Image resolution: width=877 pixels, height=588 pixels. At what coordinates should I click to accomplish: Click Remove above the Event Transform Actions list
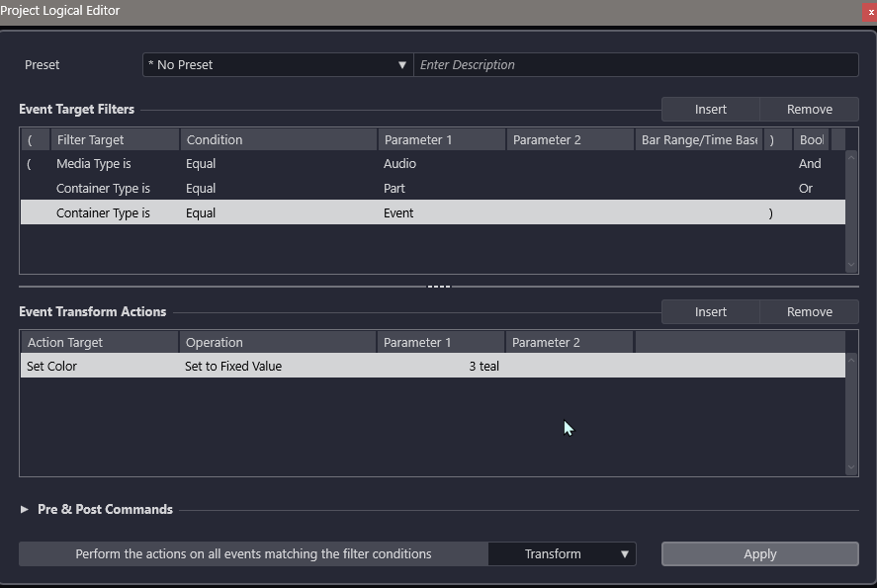[809, 311]
